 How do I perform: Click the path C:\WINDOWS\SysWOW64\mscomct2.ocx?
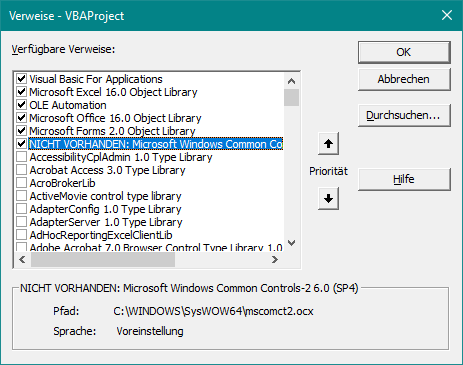pos(213,311)
